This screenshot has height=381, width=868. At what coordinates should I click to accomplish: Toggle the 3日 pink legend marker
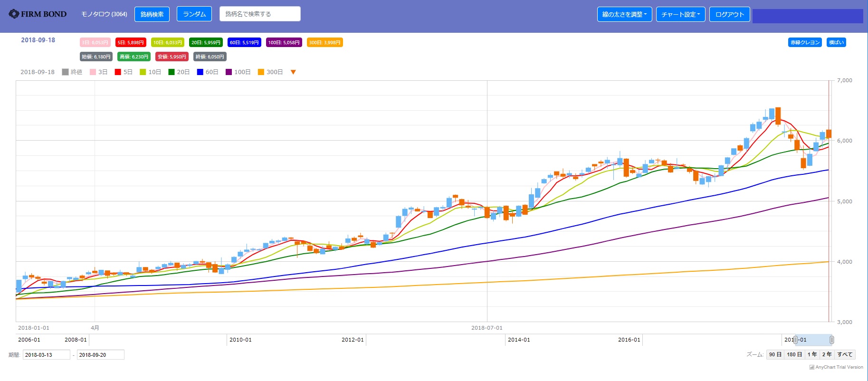pos(93,72)
